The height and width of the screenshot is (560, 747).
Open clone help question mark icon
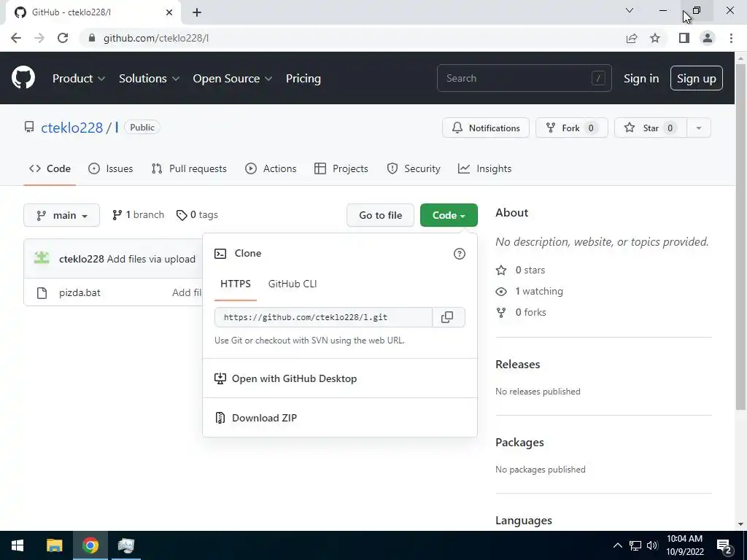460,254
